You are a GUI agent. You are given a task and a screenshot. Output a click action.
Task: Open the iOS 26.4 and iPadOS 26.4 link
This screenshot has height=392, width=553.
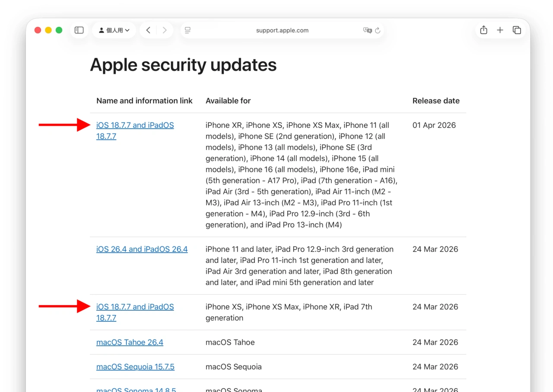(142, 249)
